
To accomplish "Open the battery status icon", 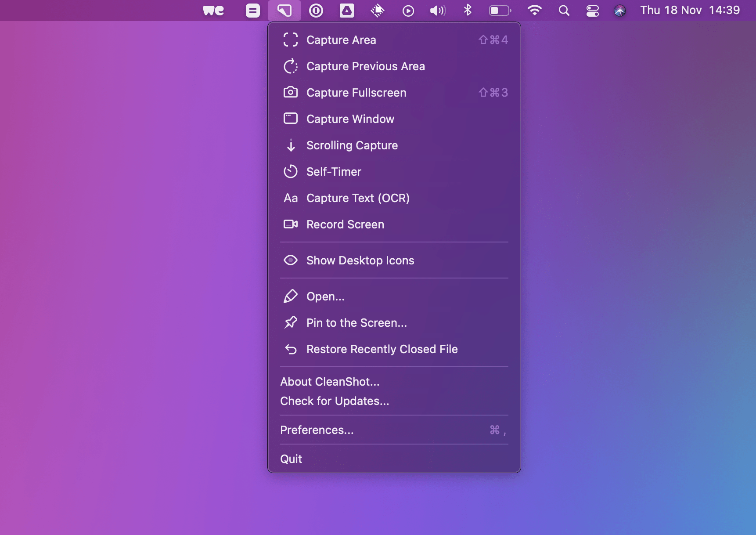I will tap(500, 11).
